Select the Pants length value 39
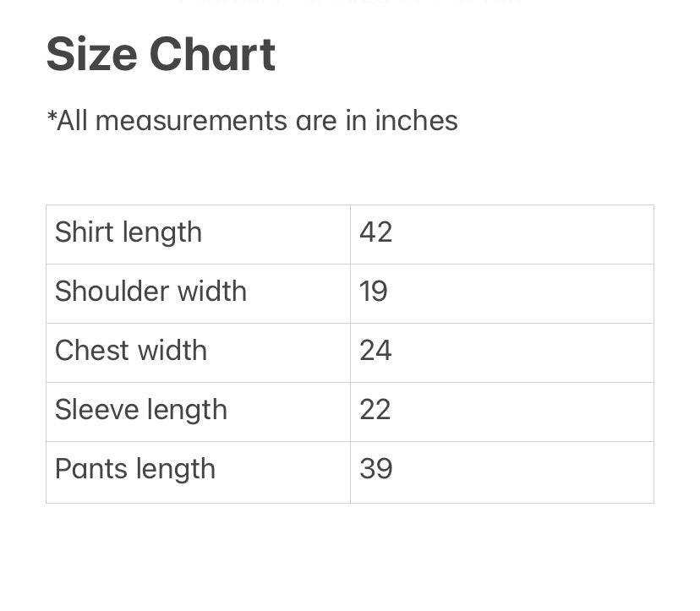 tap(375, 469)
